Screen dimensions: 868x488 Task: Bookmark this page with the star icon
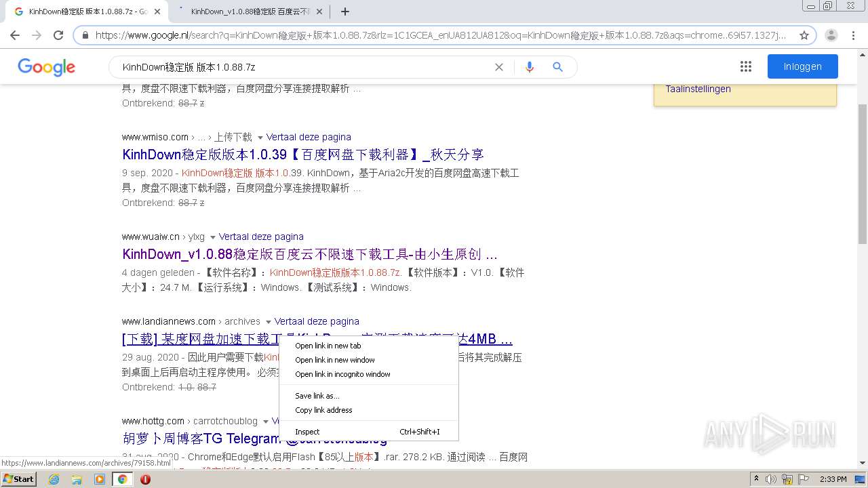[x=804, y=35]
